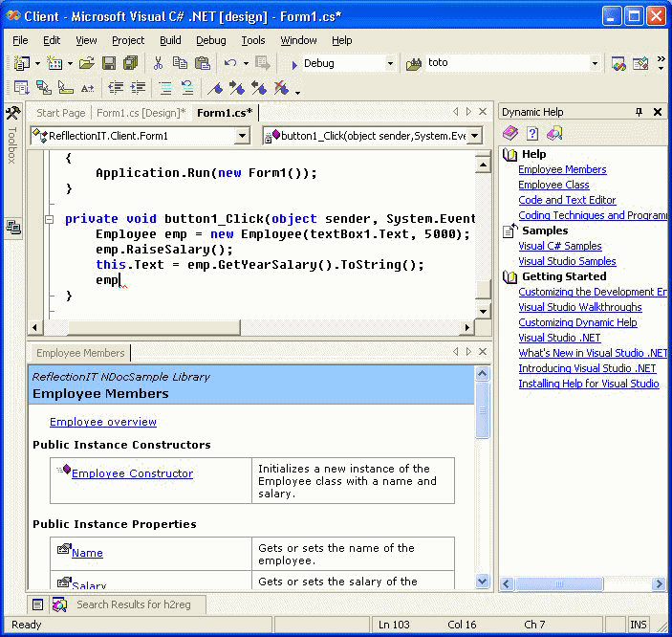Open the Server Explorer side tab icon
This screenshot has height=637, width=672.
[x=13, y=228]
